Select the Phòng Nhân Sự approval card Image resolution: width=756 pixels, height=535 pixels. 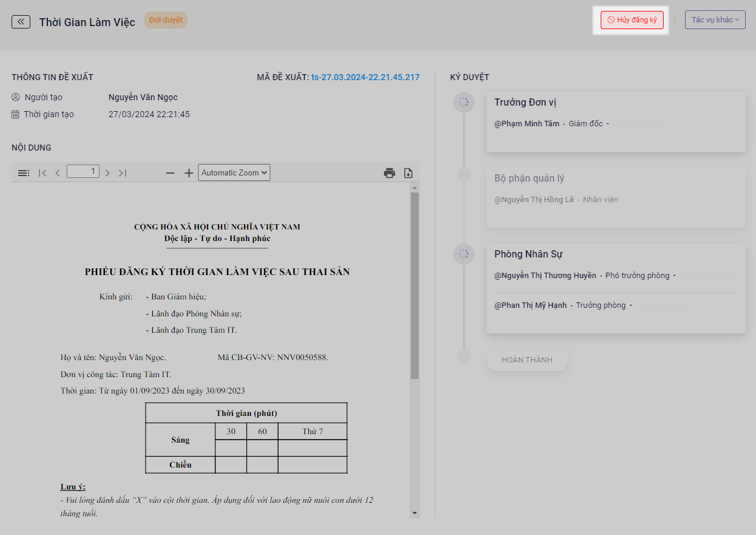[x=615, y=288]
